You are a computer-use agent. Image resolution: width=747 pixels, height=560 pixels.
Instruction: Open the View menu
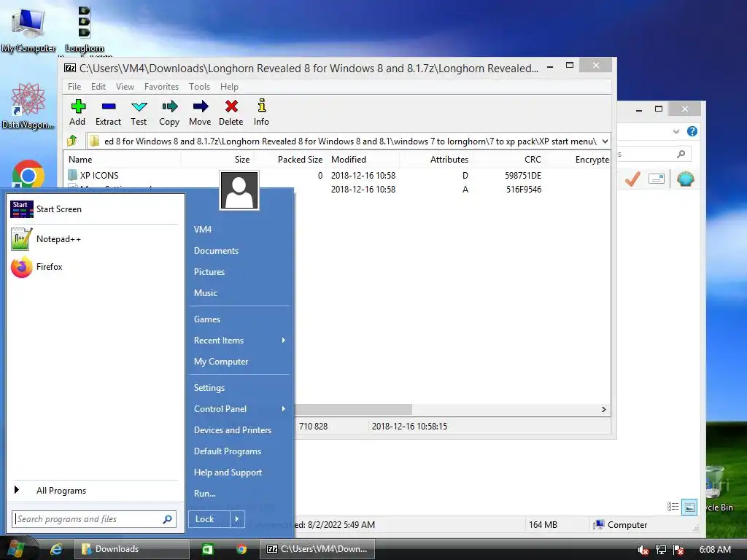pos(125,87)
